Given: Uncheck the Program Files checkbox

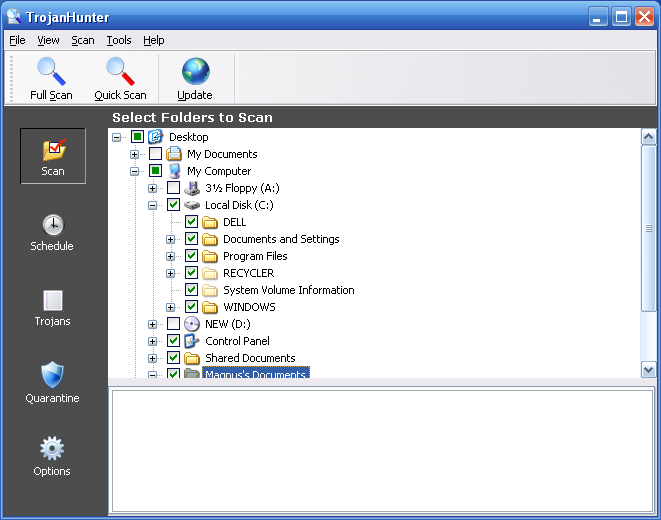Looking at the screenshot, I should tap(191, 256).
